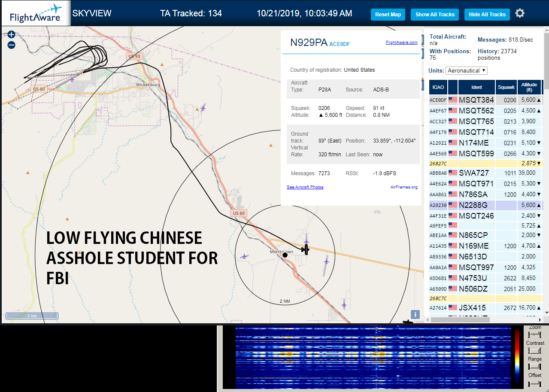The width and height of the screenshot is (549, 392).
Task: Open the map attribution info button
Action: click(x=415, y=314)
